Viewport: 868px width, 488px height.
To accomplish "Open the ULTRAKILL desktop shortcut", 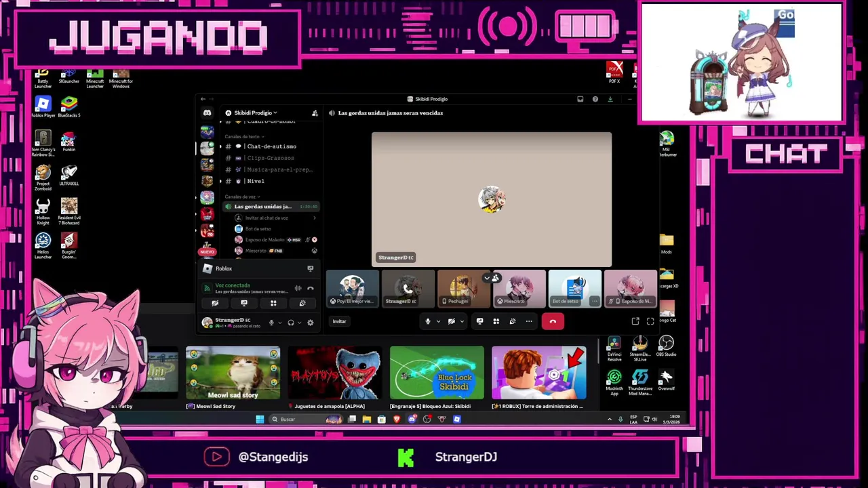I will [68, 176].
